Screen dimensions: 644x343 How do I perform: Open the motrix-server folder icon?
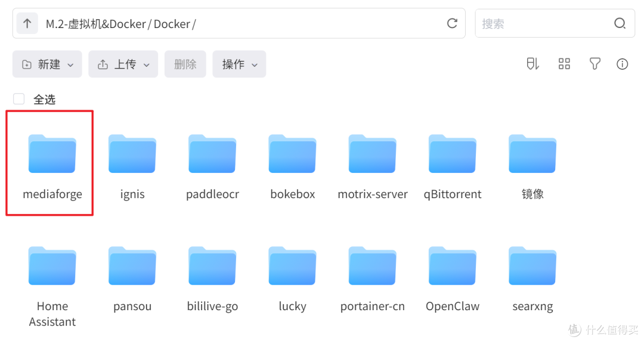click(x=373, y=154)
